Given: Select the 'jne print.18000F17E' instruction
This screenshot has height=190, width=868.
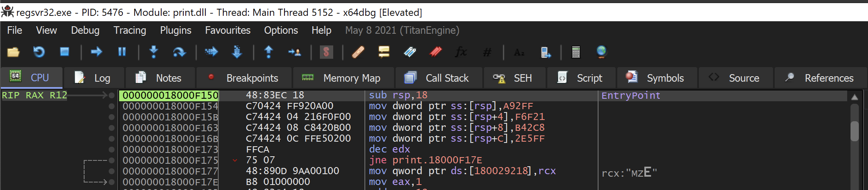Looking at the screenshot, I should (x=425, y=160).
